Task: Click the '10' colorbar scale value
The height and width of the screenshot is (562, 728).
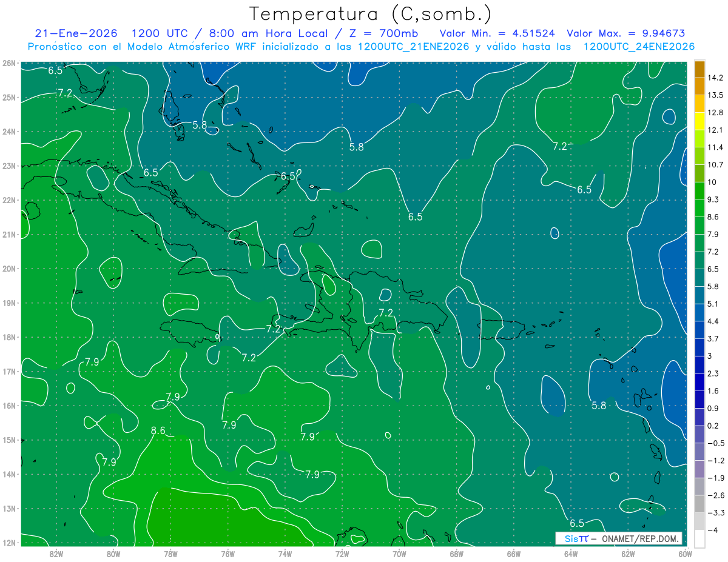Action: click(712, 182)
